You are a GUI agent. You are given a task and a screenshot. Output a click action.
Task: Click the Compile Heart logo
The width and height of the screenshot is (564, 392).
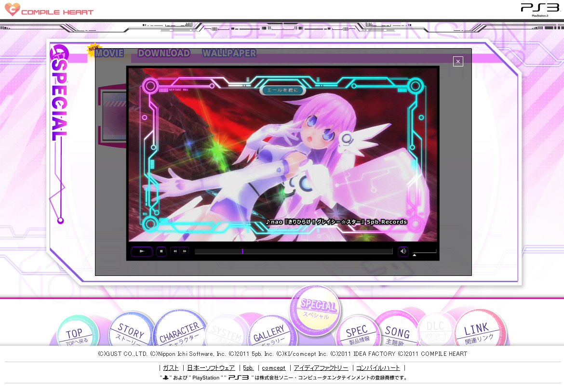[x=49, y=10]
